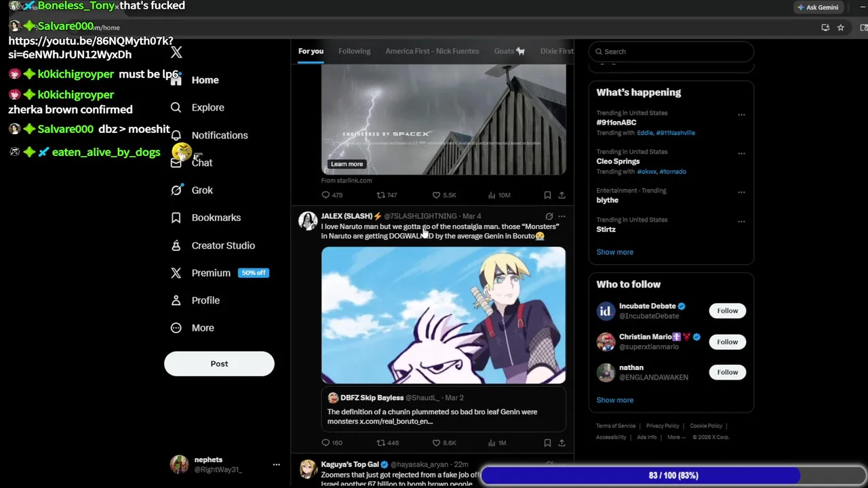Open the Notifications page

coord(220,135)
